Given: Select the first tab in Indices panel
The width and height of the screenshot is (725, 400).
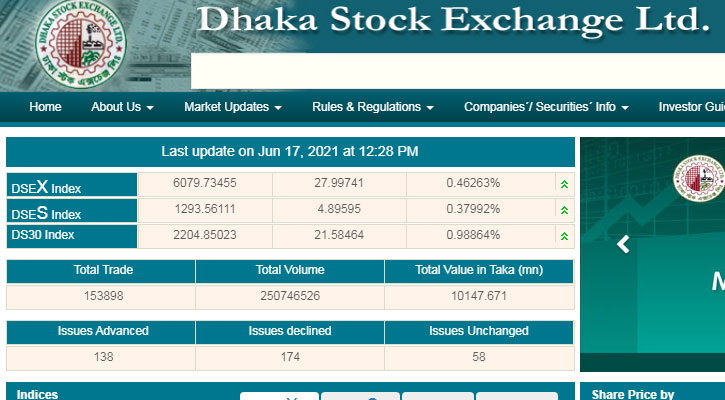Looking at the screenshot, I should 279,396.
